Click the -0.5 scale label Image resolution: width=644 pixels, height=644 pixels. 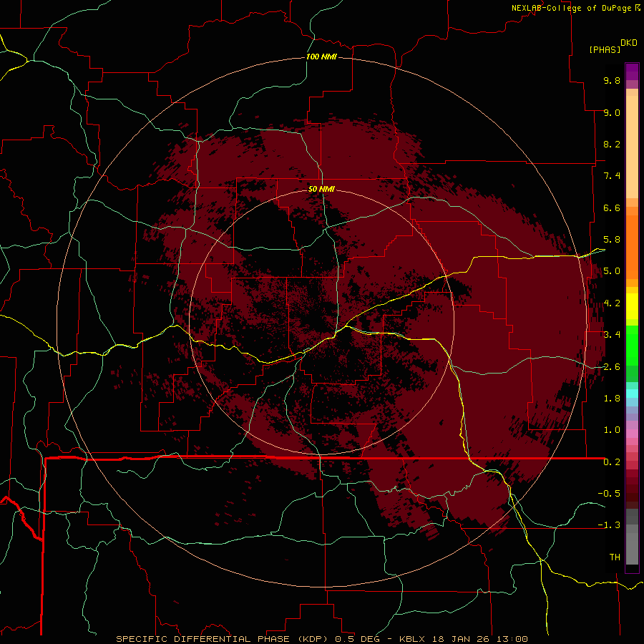609,494
